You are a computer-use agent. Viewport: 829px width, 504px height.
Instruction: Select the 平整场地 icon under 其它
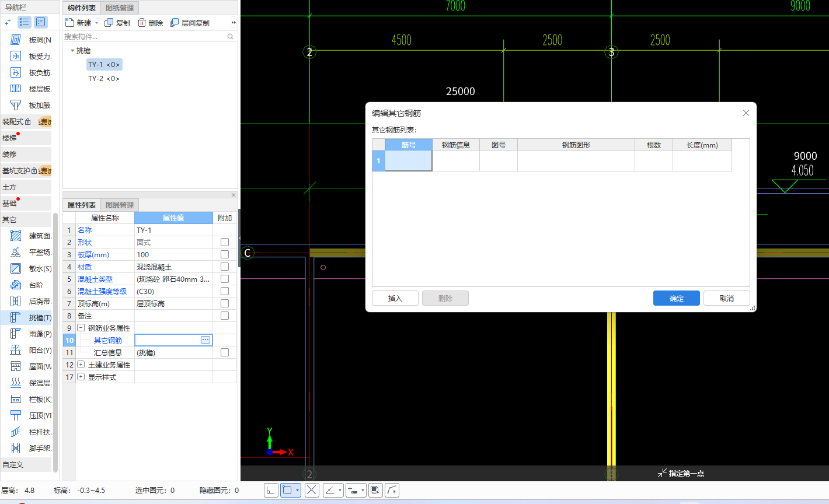click(x=16, y=252)
